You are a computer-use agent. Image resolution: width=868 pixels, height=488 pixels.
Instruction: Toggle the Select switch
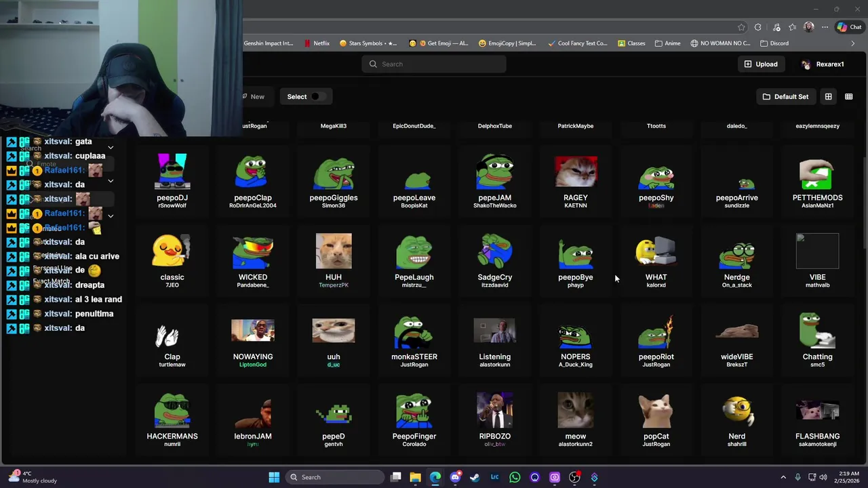pyautogui.click(x=318, y=96)
